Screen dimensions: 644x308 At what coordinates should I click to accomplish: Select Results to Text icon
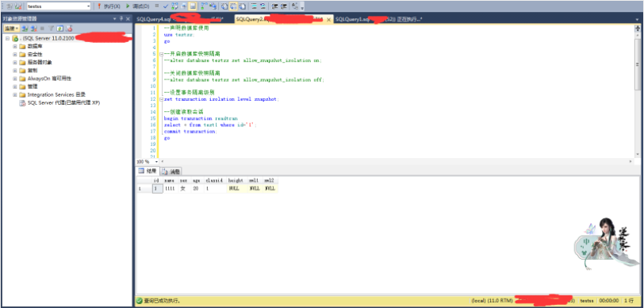(x=224, y=6)
